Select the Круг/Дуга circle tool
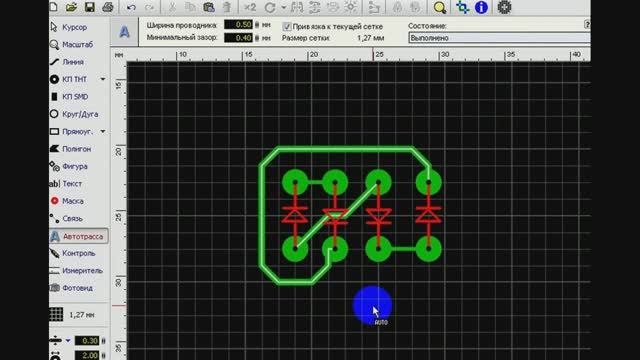640x360 pixels. pos(79,114)
